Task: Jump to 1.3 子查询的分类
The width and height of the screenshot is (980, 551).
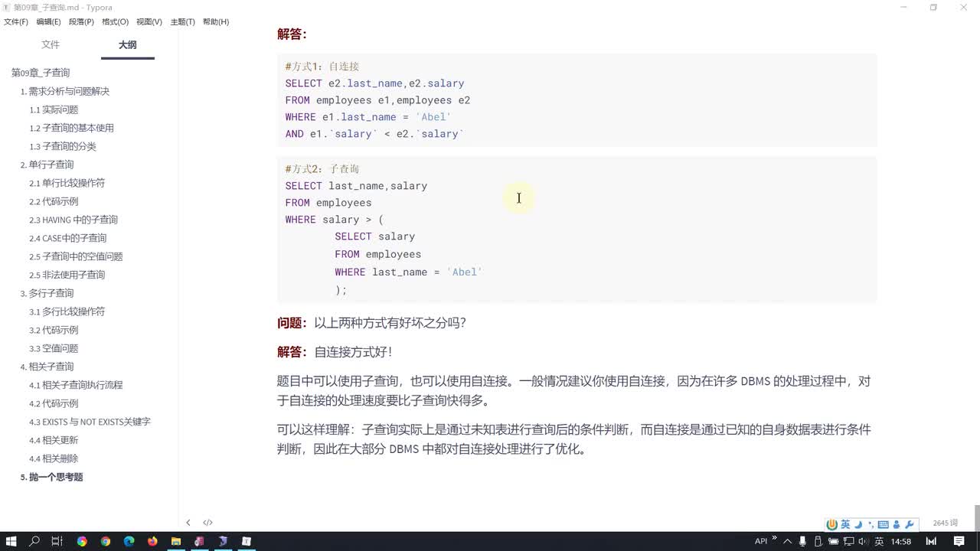Action: [63, 146]
